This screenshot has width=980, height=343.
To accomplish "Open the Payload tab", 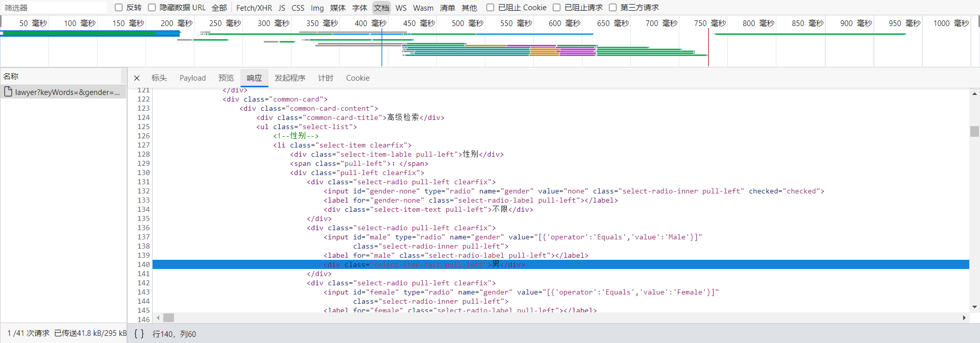I will (x=192, y=78).
